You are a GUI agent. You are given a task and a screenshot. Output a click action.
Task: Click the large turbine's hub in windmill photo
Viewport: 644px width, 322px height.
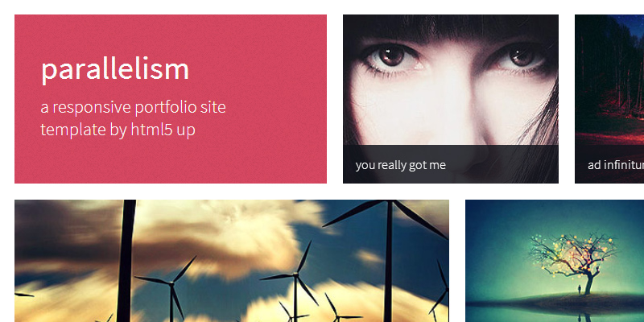[x=389, y=202]
